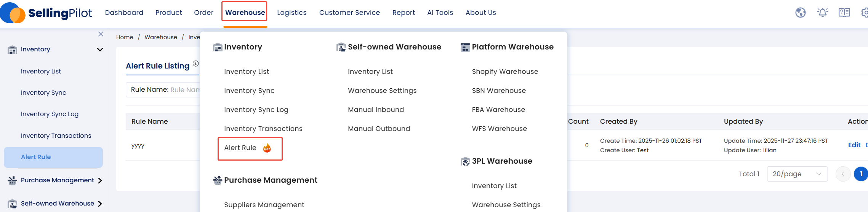Click the info icon beside Alert Rule Listing

point(195,64)
